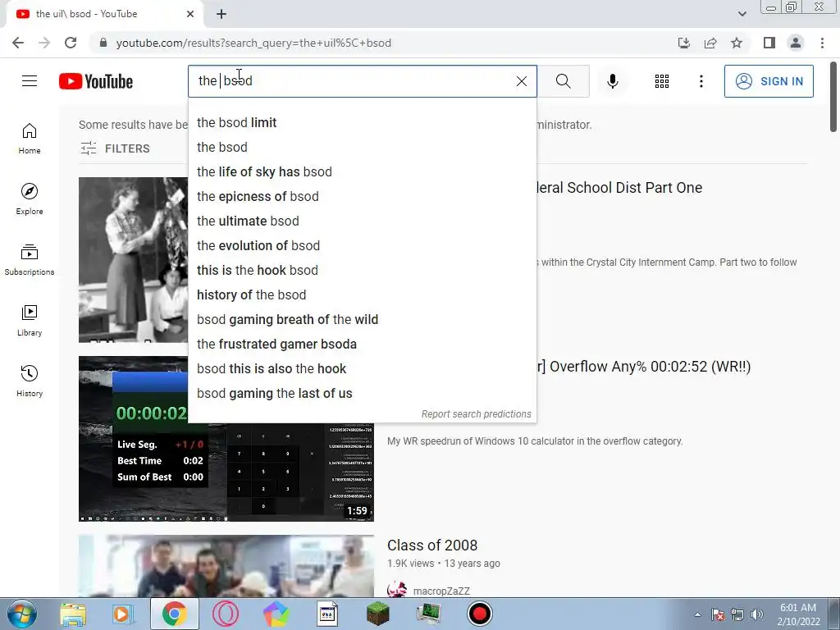This screenshot has height=630, width=840.
Task: Choose suggestion 'history of the bsod'
Action: 362,295
